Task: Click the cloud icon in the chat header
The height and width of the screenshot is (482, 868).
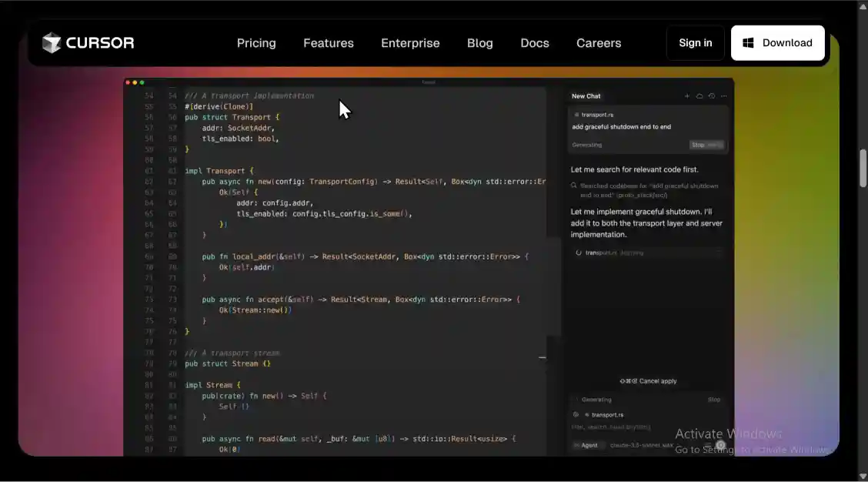Action: (x=699, y=96)
